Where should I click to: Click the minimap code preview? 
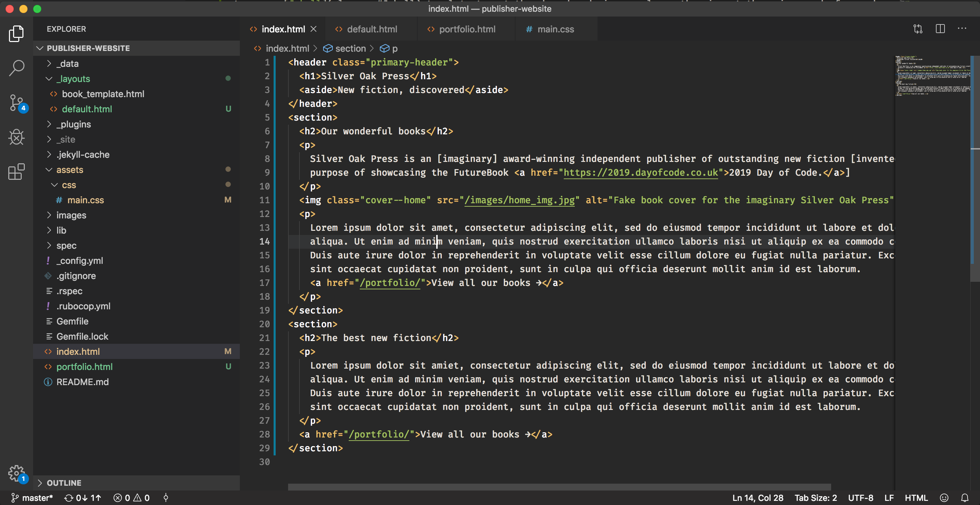coord(932,76)
